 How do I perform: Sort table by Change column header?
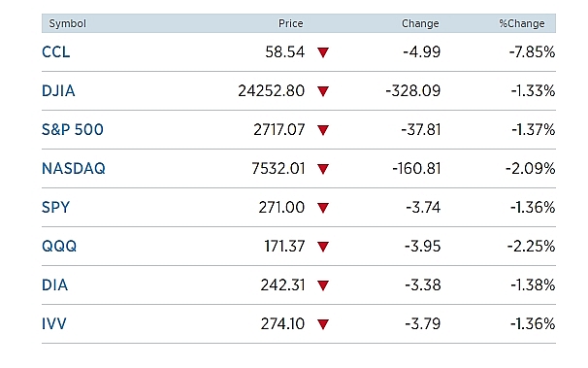tap(420, 23)
